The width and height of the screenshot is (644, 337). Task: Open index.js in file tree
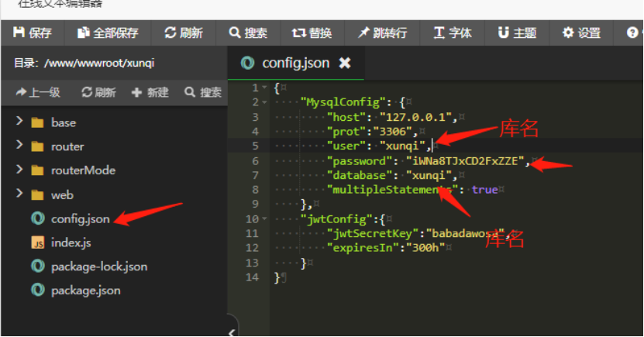[71, 242]
